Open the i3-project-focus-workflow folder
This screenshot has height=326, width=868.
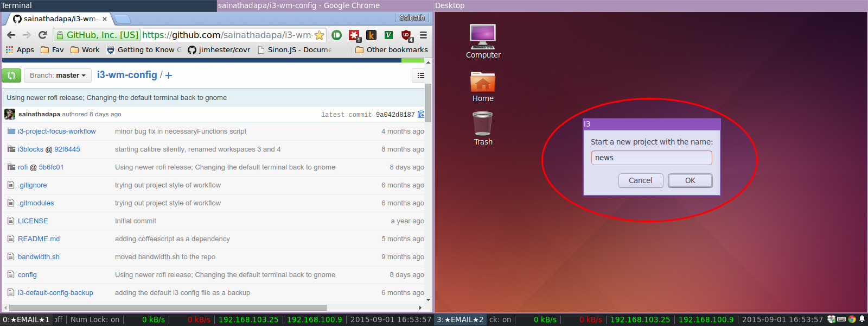(x=56, y=131)
